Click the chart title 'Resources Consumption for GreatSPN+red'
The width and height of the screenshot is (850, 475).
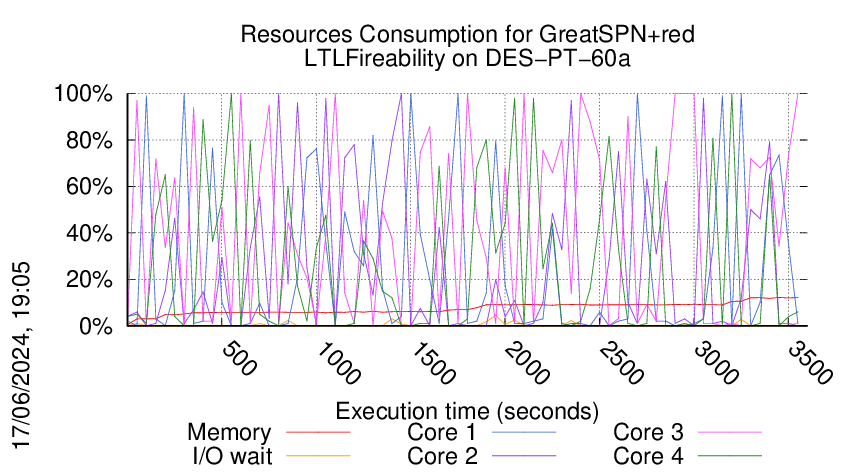tap(467, 34)
